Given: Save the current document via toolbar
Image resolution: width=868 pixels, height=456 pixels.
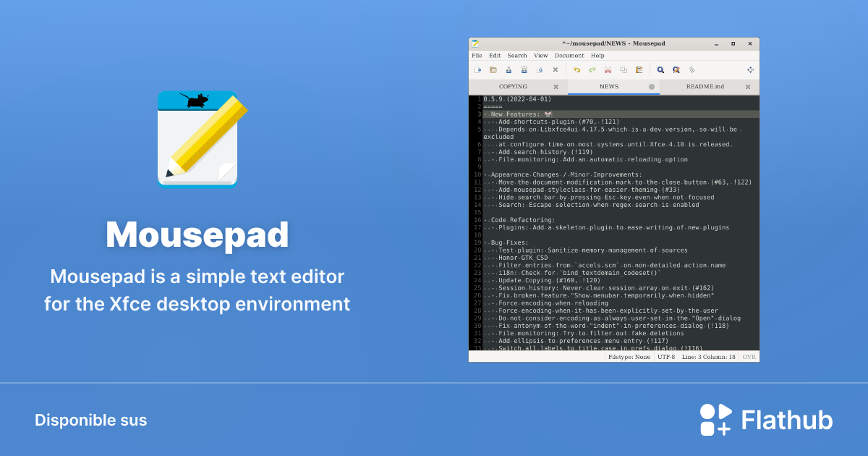Looking at the screenshot, I should point(509,69).
